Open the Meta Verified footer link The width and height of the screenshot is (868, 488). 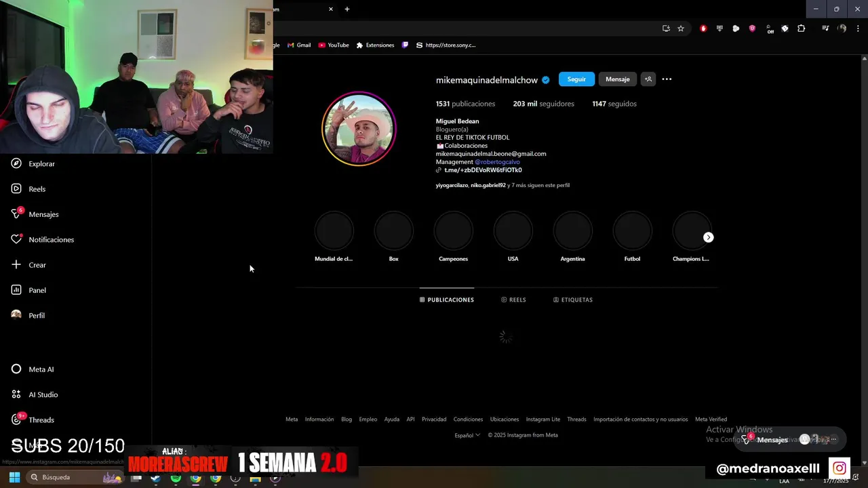711,420
